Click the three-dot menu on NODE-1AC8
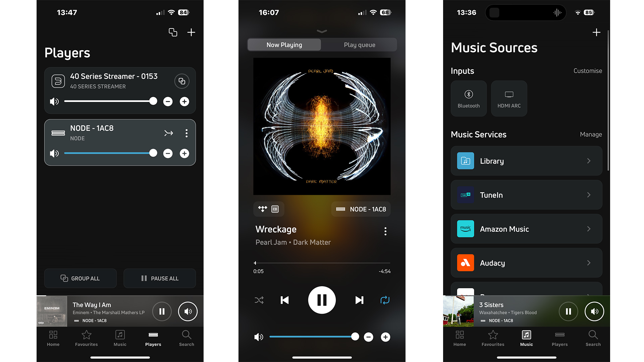644x362 pixels. click(x=186, y=133)
